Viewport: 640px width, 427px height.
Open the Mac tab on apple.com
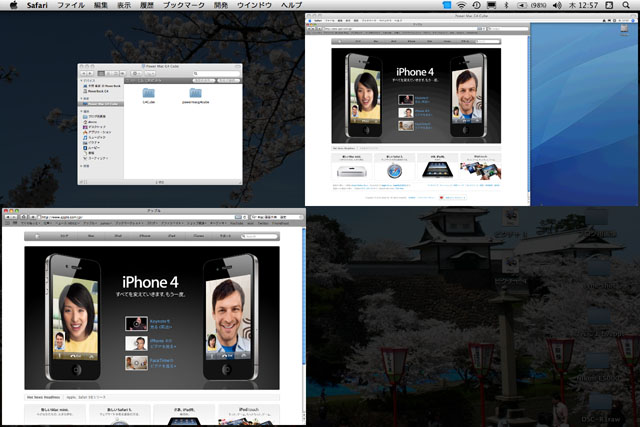click(x=91, y=236)
